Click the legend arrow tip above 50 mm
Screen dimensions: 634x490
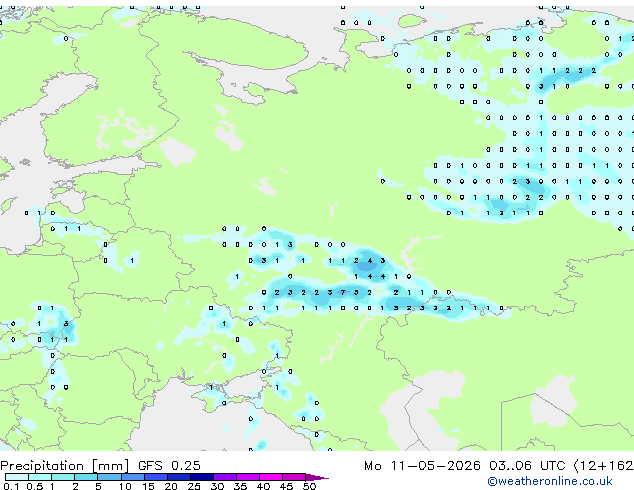tap(317, 477)
